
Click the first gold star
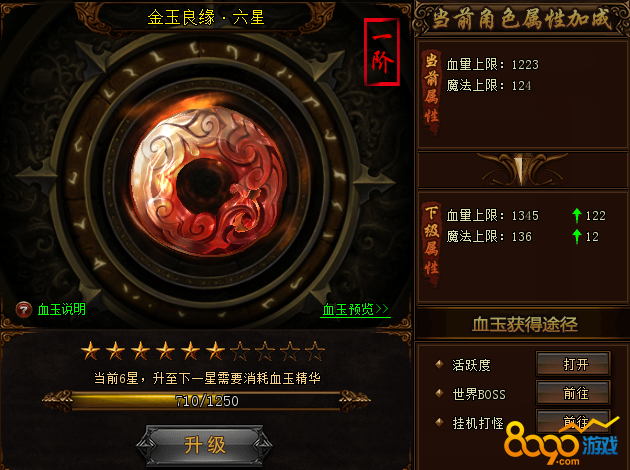click(90, 351)
